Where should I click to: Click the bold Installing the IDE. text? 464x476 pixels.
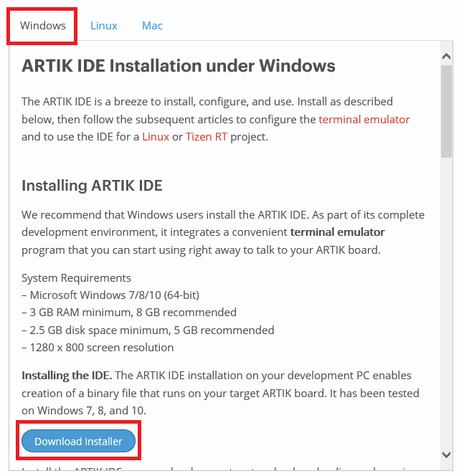67,376
